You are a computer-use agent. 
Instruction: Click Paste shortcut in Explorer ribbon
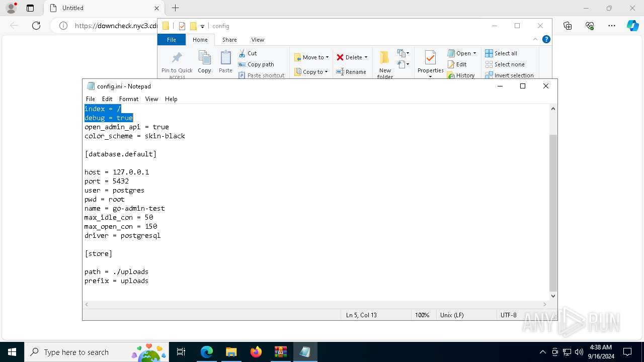point(261,75)
